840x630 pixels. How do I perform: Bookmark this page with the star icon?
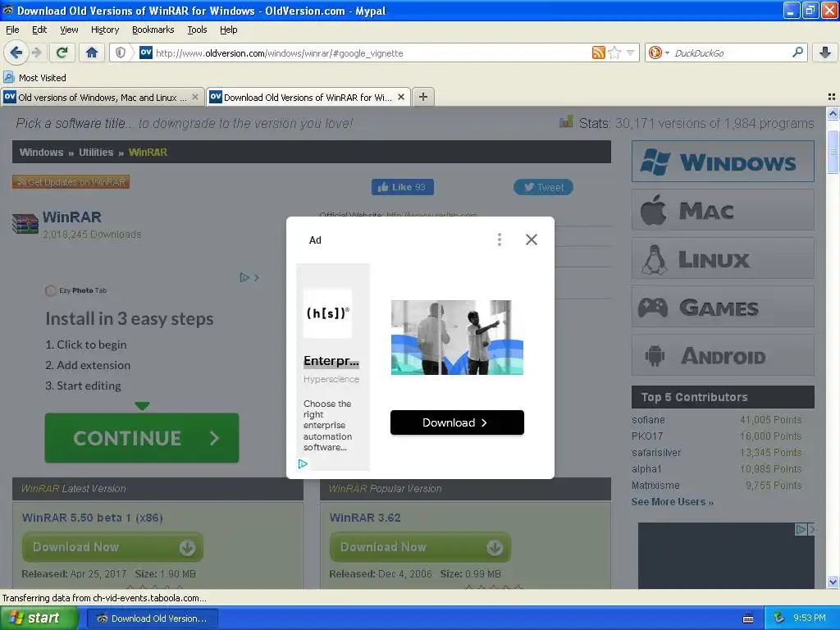click(x=614, y=52)
